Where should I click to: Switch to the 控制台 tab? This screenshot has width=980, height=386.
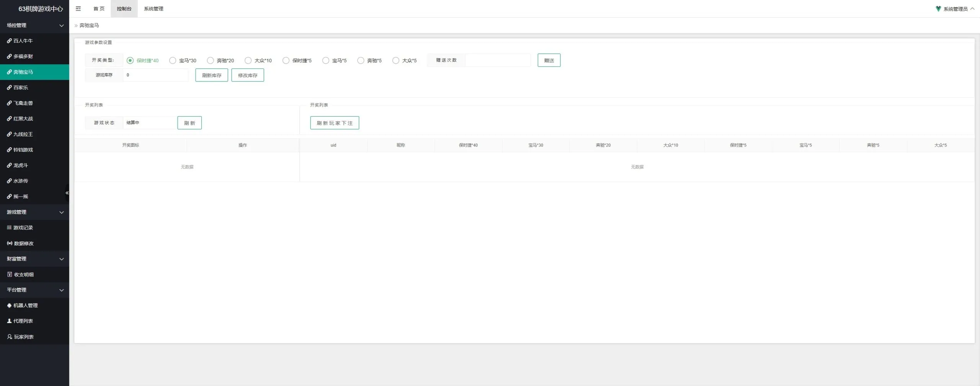coord(124,8)
